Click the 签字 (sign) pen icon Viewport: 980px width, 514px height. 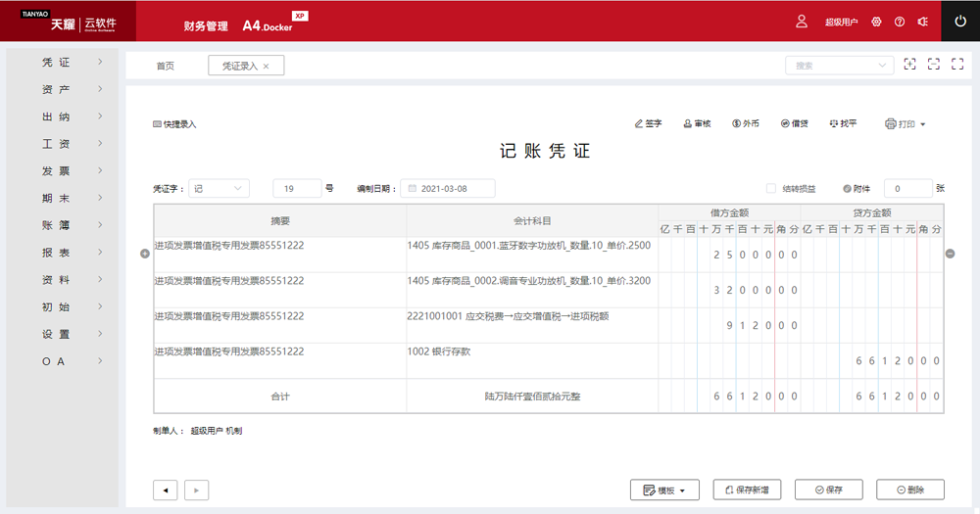click(x=640, y=124)
